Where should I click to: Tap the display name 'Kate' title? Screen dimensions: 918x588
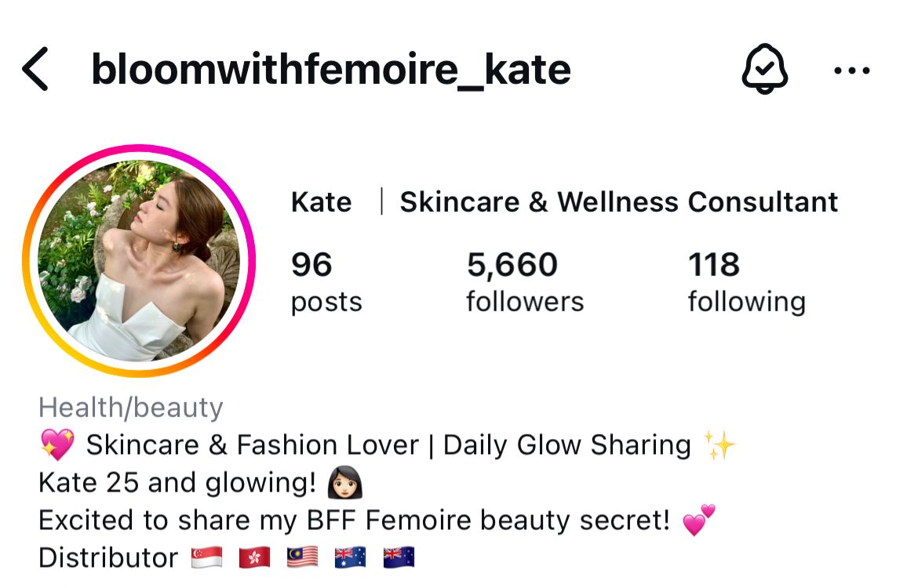pos(322,202)
